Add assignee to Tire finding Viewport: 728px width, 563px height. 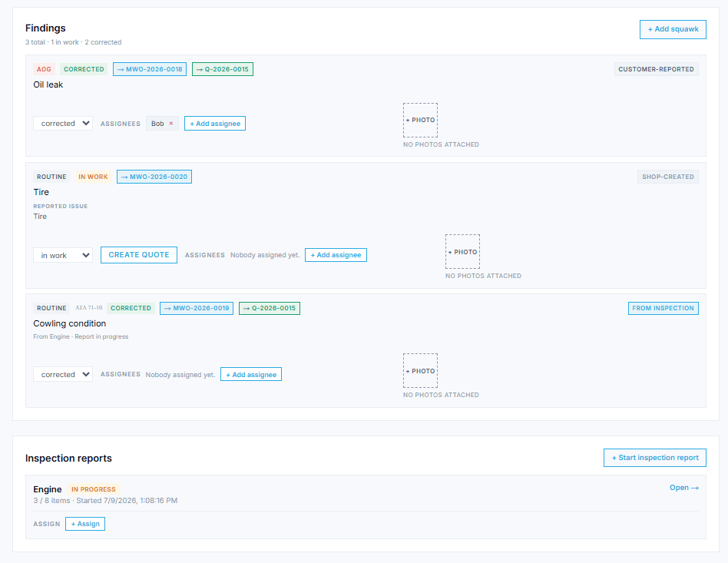coord(336,255)
